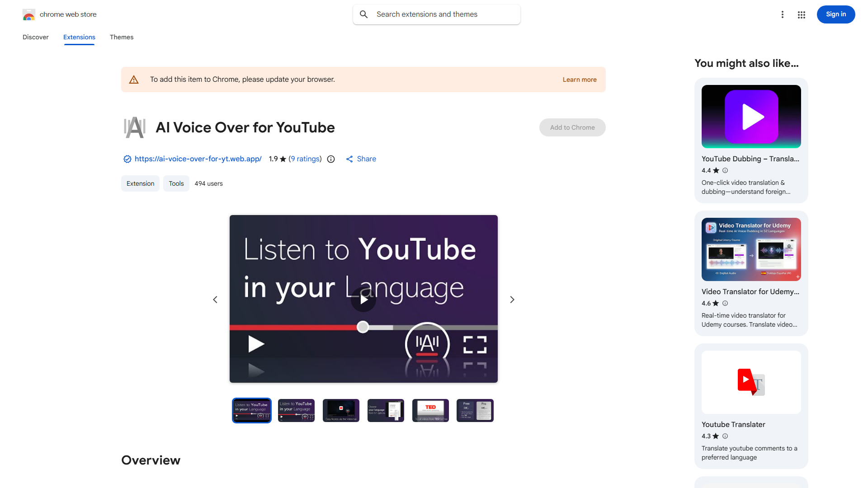The image size is (868, 488).
Task: Show the previous screenshot with the left arrow
Action: point(215,299)
